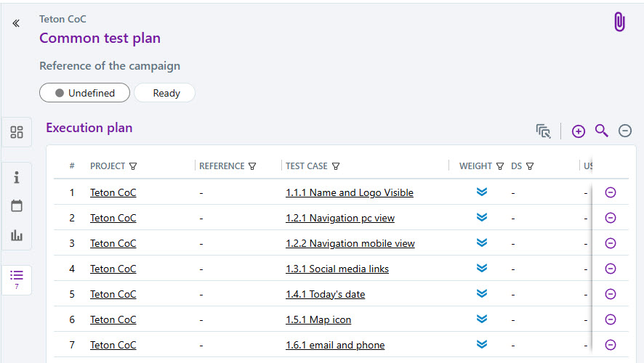
Task: Open the WEIGHT column filter
Action: point(500,166)
